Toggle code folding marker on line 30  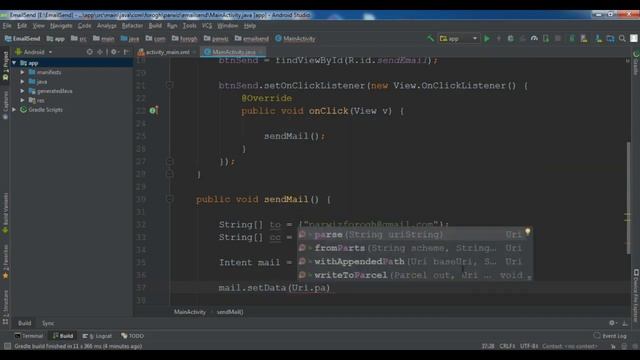(x=170, y=199)
